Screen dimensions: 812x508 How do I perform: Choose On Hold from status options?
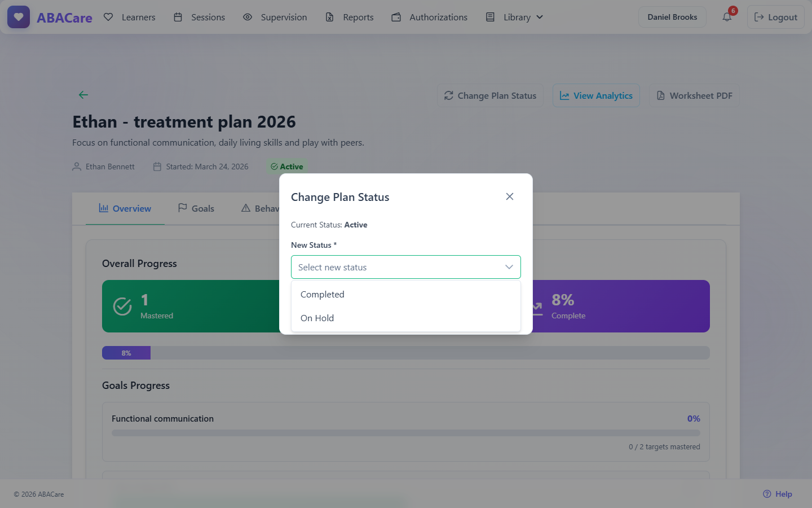pos(406,318)
